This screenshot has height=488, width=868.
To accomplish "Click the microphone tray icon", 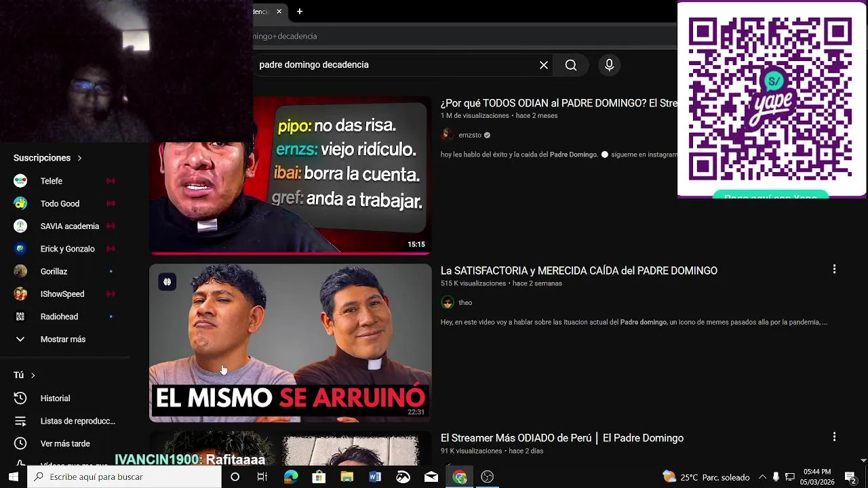I will coord(776,477).
